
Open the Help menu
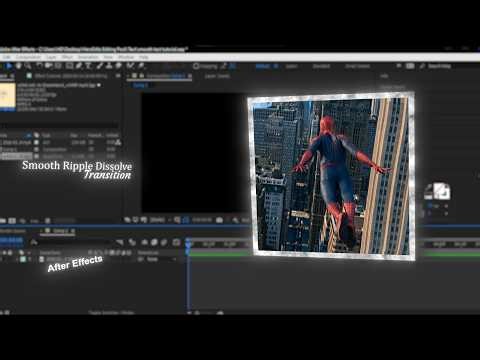point(143,57)
